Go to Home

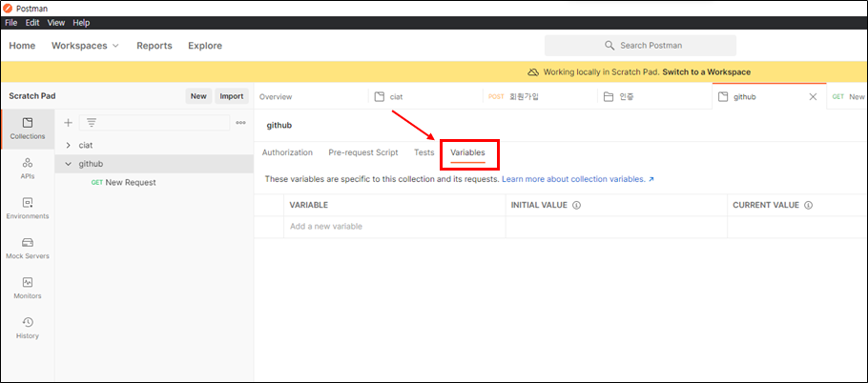click(22, 46)
